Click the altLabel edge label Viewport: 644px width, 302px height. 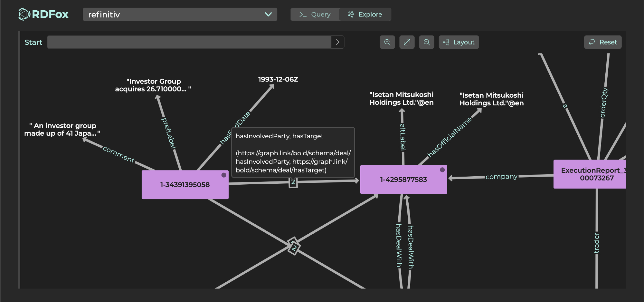(x=403, y=137)
